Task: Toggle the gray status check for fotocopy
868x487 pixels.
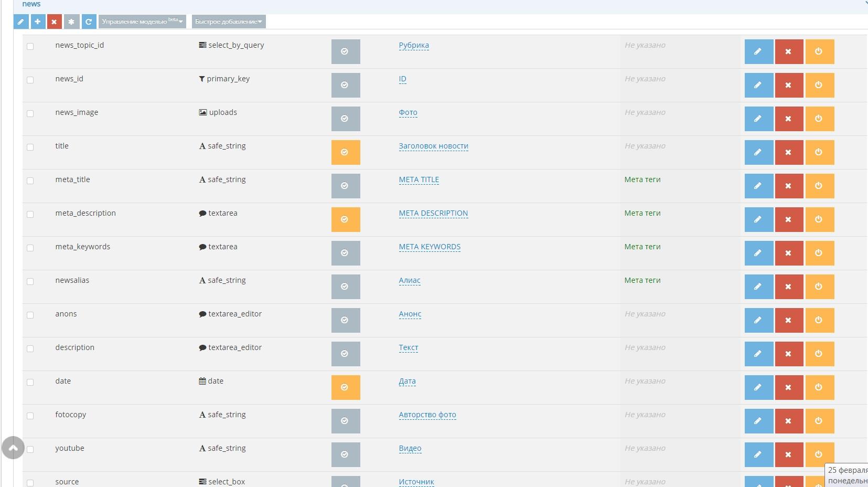Action: click(x=346, y=421)
